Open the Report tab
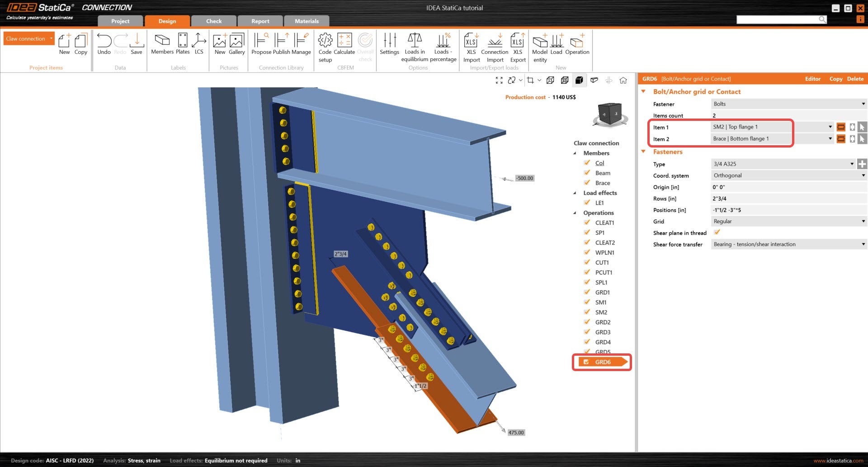Screen dimensions: 868x467 pos(260,21)
